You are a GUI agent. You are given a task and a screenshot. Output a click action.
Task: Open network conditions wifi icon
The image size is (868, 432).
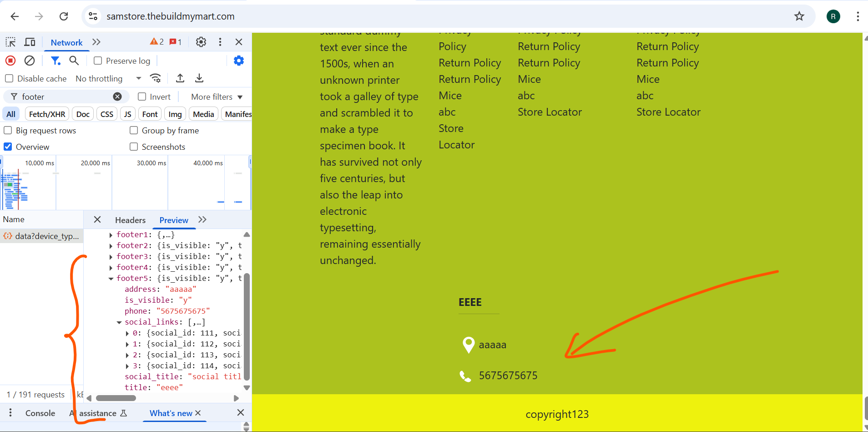[x=156, y=78]
